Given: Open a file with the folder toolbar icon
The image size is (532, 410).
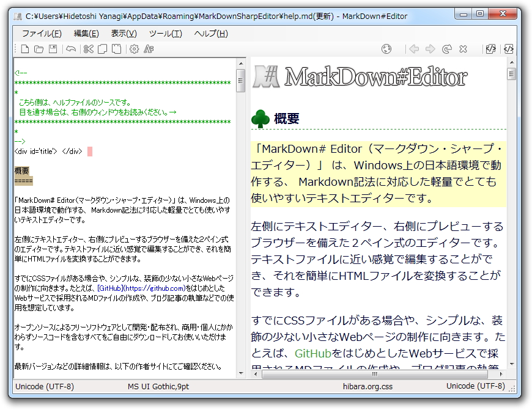Looking at the screenshot, I should pos(40,49).
